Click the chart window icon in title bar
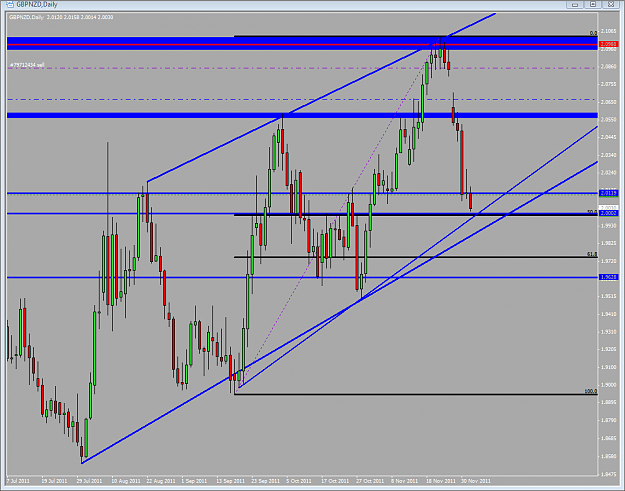This screenshot has width=625, height=491. tap(10, 4)
